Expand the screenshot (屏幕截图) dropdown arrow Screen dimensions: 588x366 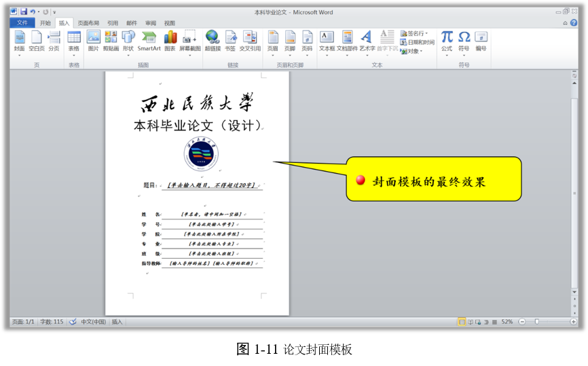tap(189, 55)
